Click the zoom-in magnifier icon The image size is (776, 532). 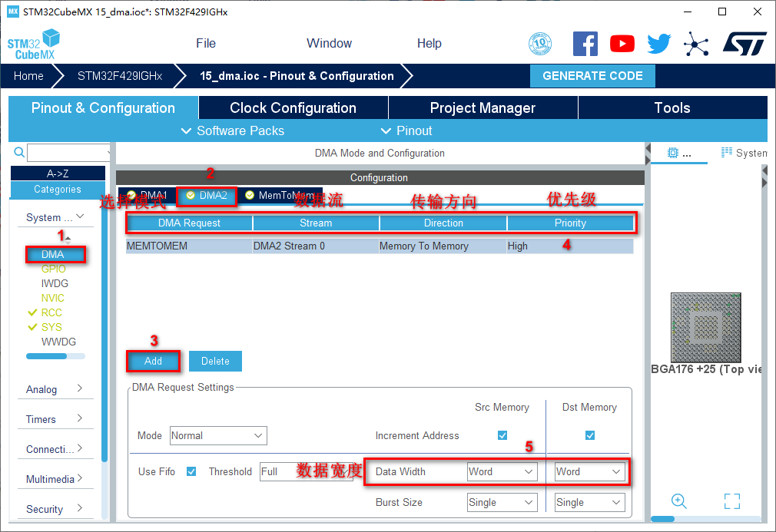(x=679, y=501)
